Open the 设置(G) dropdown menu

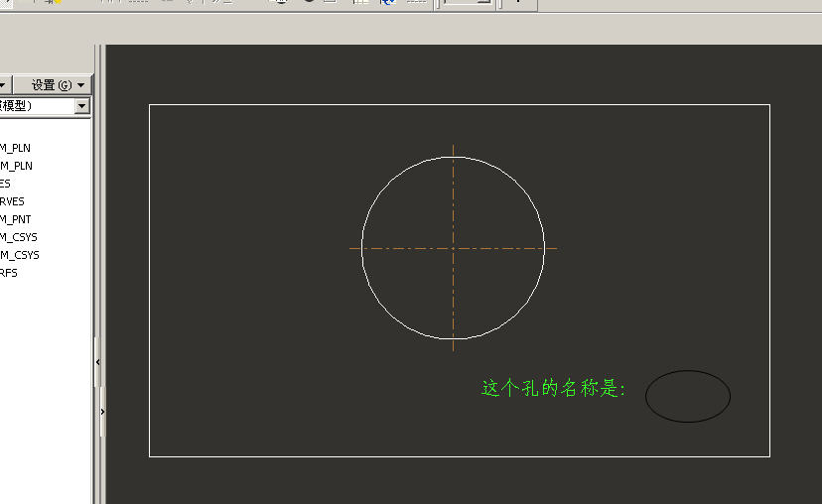54,85
